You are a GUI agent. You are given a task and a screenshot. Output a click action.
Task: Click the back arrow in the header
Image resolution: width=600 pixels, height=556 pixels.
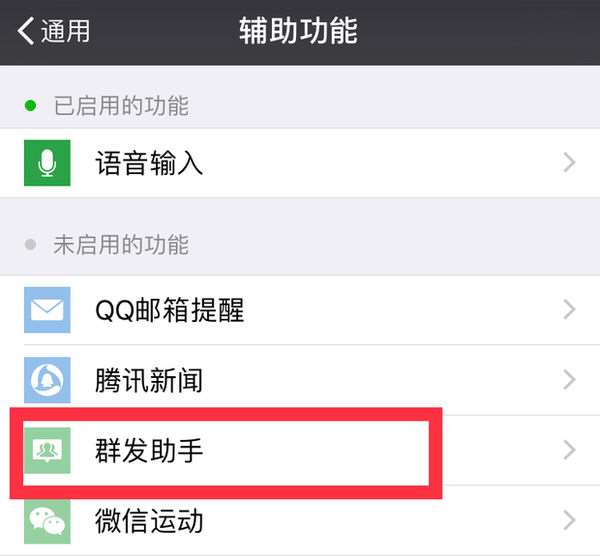coord(26,31)
